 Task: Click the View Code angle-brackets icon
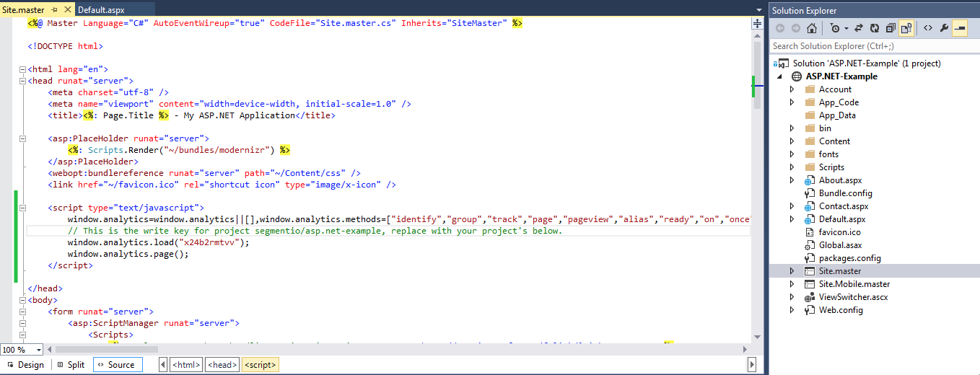pos(927,28)
